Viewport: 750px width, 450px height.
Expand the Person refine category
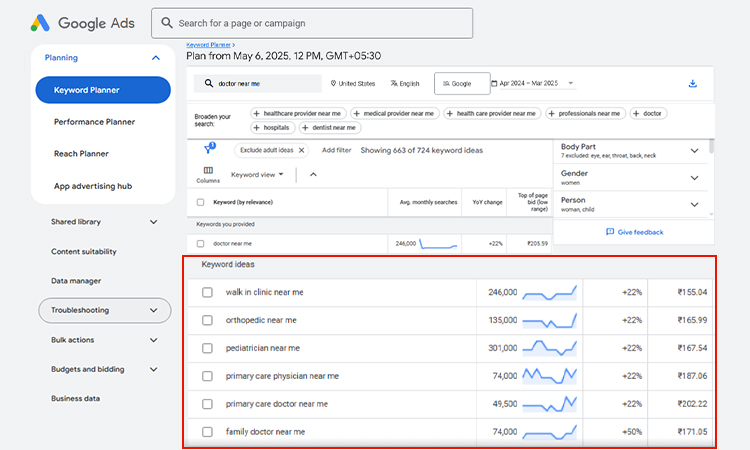pos(694,205)
